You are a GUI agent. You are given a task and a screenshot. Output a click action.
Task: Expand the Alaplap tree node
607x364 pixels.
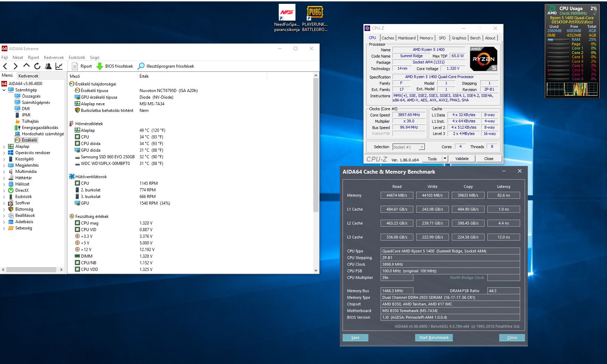tap(4, 146)
